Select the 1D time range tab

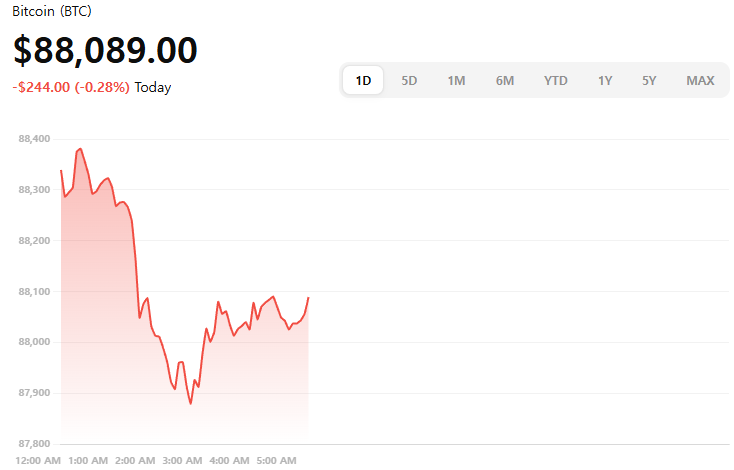[x=364, y=80]
